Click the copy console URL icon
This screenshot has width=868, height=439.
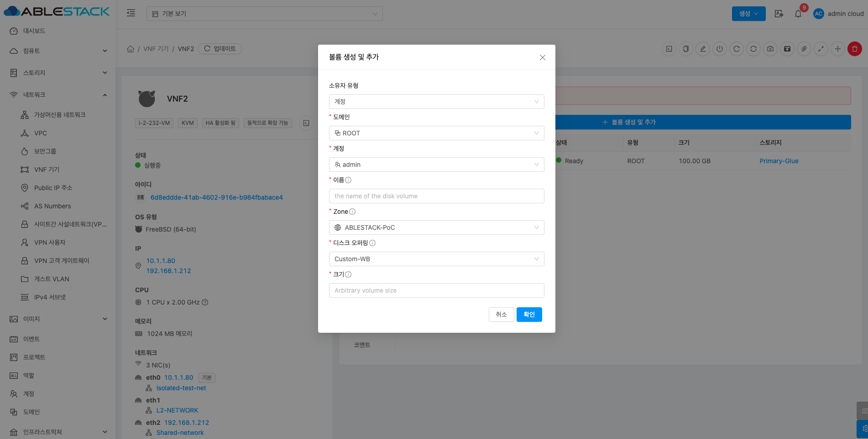[x=686, y=49]
